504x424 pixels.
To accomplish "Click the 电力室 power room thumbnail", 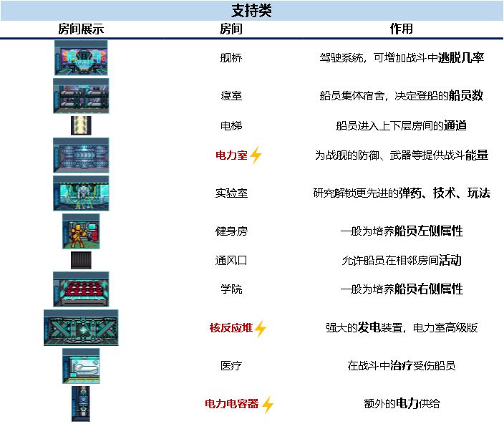I will (81, 155).
